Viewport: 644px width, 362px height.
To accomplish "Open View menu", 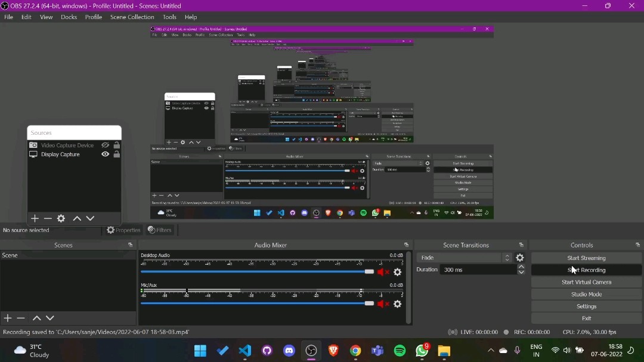I will pos(46,17).
